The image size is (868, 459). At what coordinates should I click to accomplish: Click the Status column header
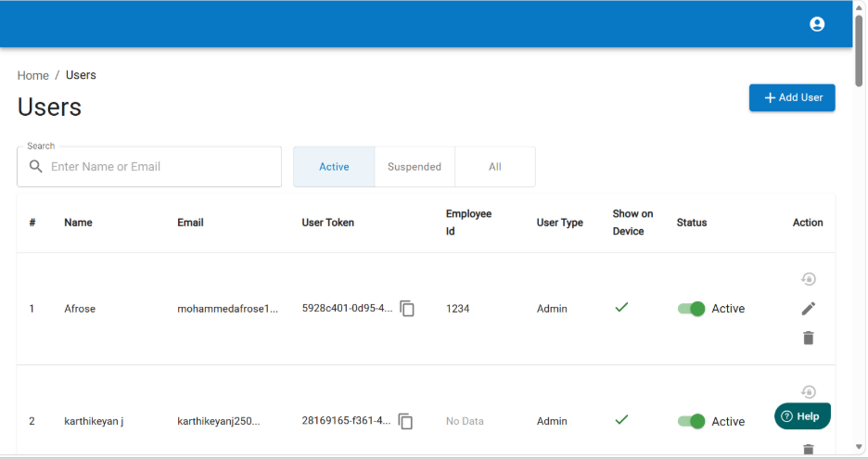pyautogui.click(x=692, y=223)
